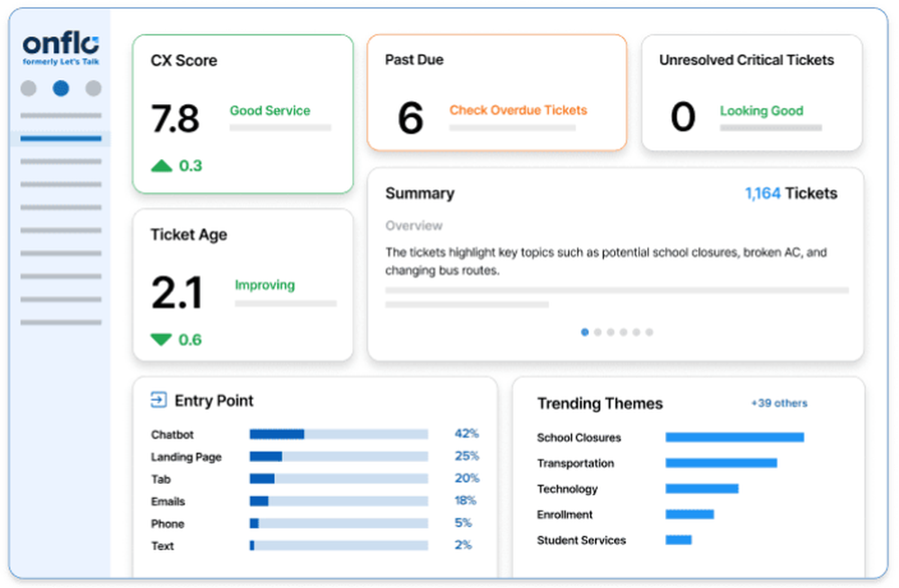Click the Looking Good status label

tap(762, 111)
